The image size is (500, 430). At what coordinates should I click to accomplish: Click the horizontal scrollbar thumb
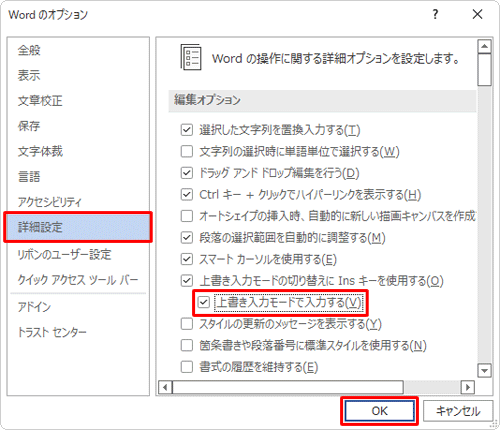point(288,387)
